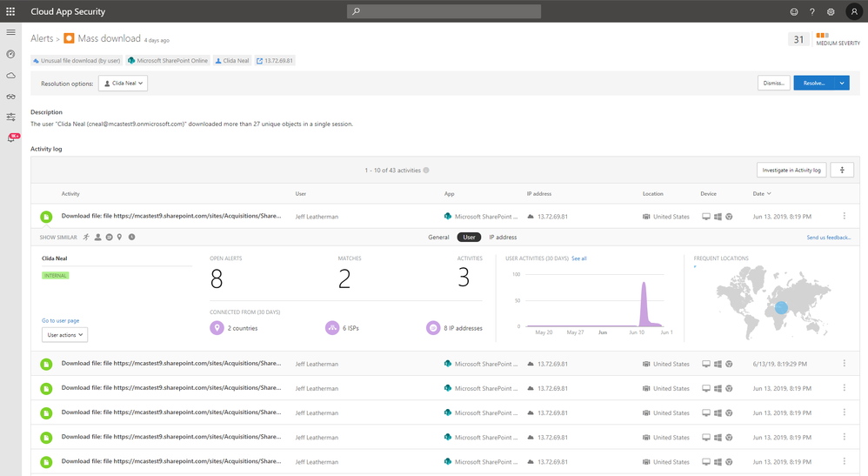This screenshot has width=868, height=476.
Task: Click the top search input field
Action: [x=444, y=11]
